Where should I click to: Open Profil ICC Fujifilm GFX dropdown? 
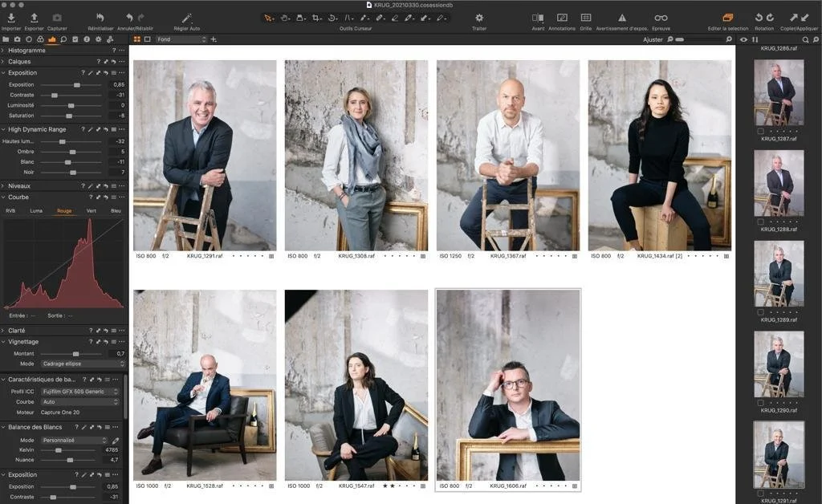point(80,392)
